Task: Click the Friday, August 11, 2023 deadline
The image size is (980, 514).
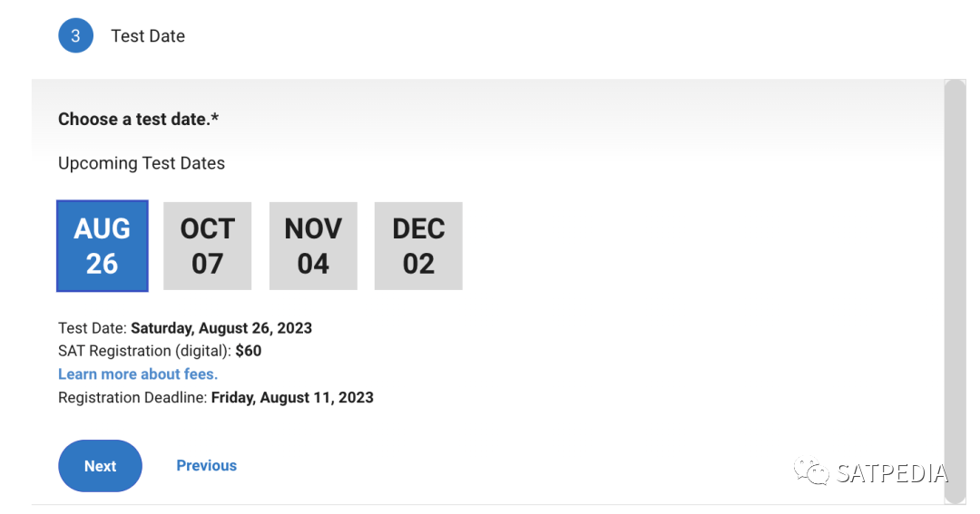Action: point(292,398)
